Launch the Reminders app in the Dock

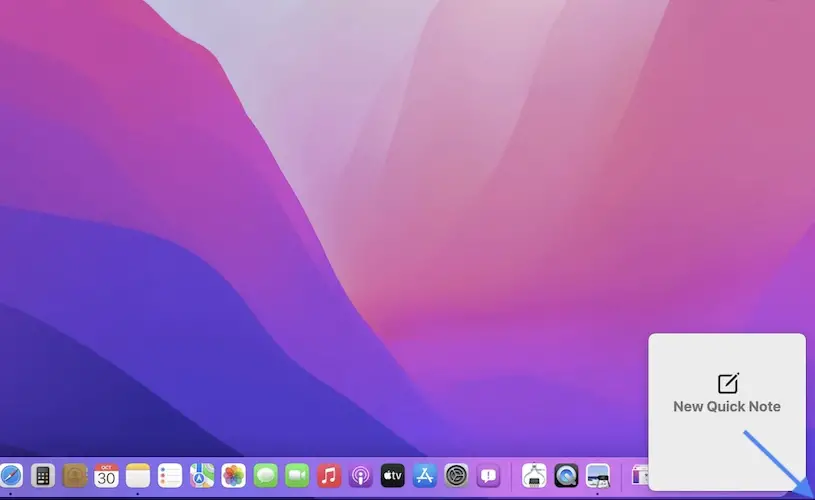[x=170, y=476]
